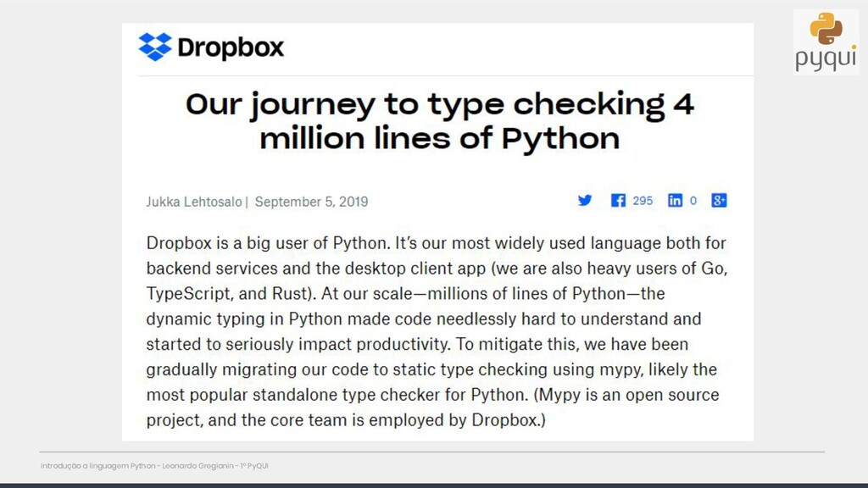Click the line 'backend services and the desktop client'
The height and width of the screenshot is (488, 868).
coord(437,269)
